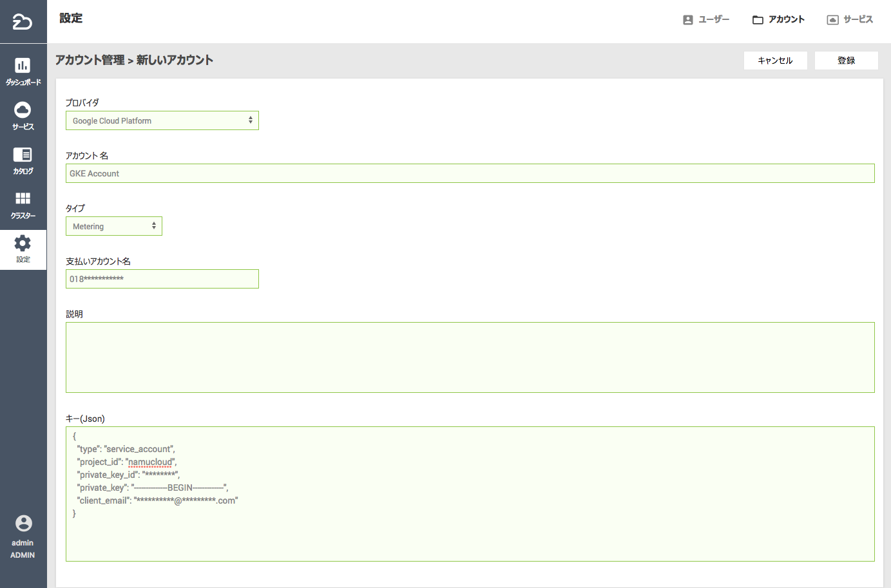Click the 支払いアカウント名 field label
891x588 pixels.
[98, 261]
